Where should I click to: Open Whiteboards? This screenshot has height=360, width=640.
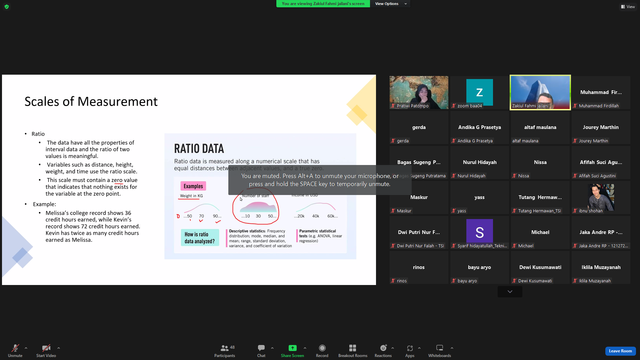[x=440, y=350]
